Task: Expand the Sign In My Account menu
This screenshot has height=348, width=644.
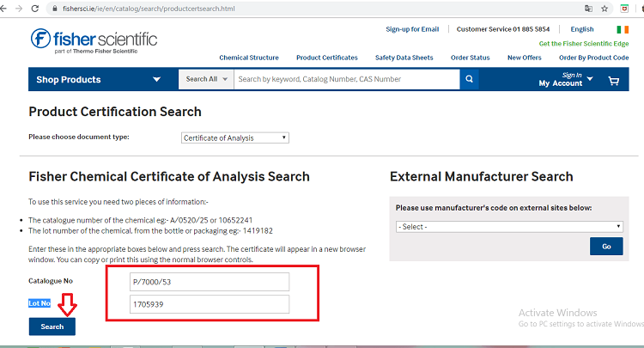Action: tap(566, 79)
